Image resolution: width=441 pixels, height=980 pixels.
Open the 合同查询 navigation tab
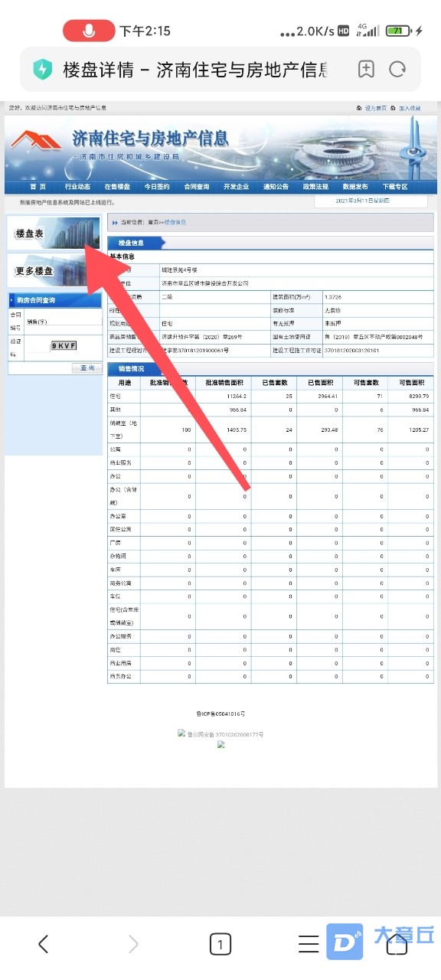pyautogui.click(x=197, y=187)
